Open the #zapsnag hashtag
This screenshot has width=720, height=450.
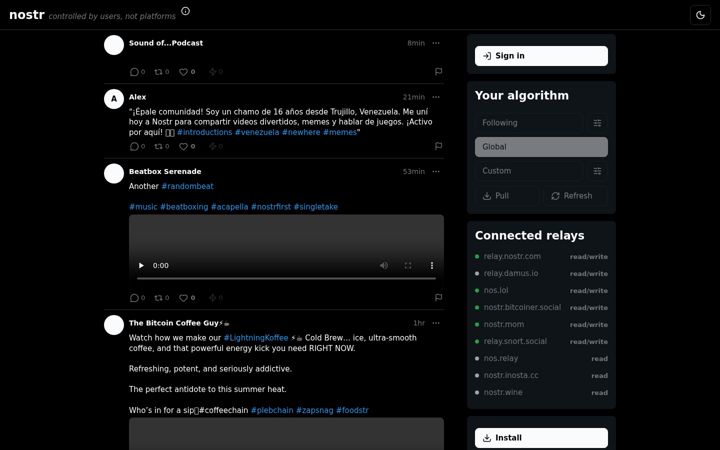coord(315,411)
